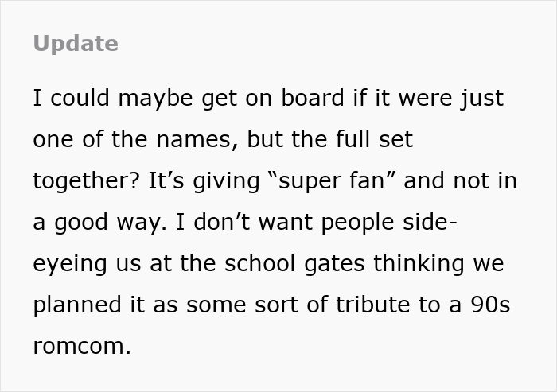This screenshot has height=392, width=557.
Task: Click the word 'planned' in the sixth line
Action: [x=76, y=305]
